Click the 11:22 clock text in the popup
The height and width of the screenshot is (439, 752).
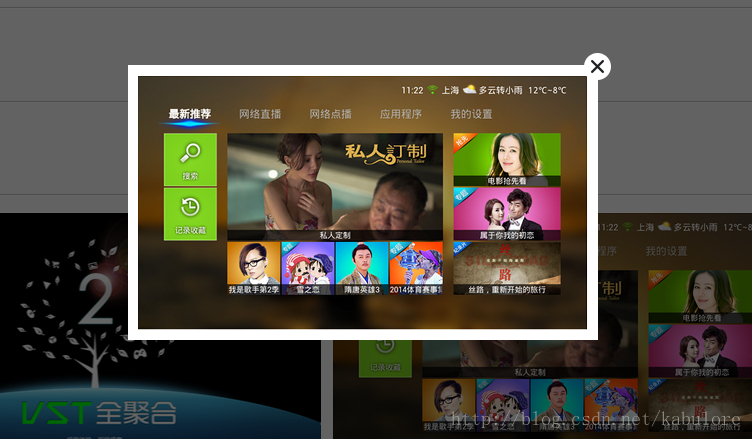[412, 90]
